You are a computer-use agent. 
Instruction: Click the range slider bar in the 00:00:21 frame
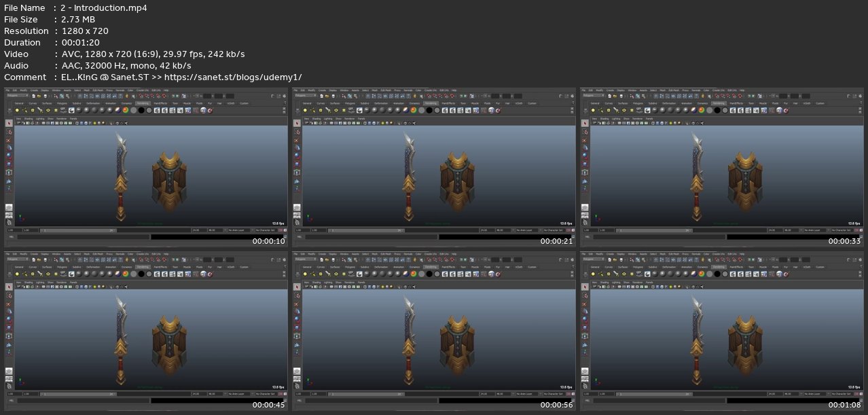[366, 230]
